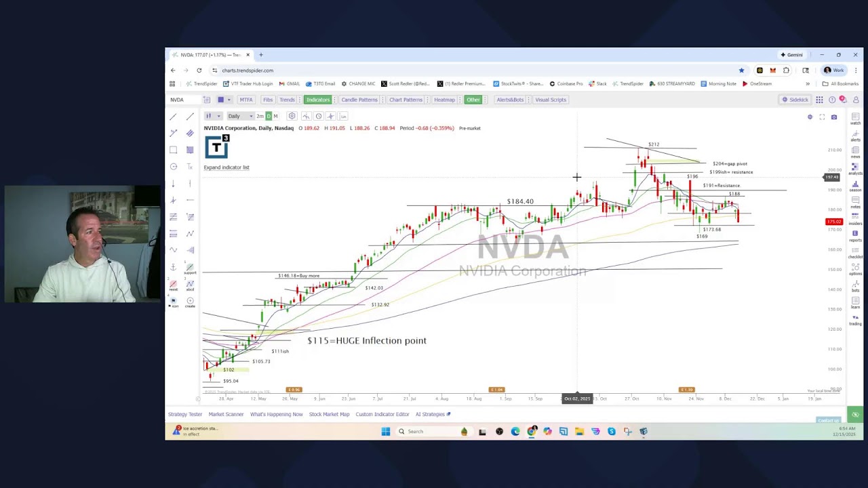Open notifications chat icon with badge
This screenshot has width=868, height=488.
pos(843,100)
